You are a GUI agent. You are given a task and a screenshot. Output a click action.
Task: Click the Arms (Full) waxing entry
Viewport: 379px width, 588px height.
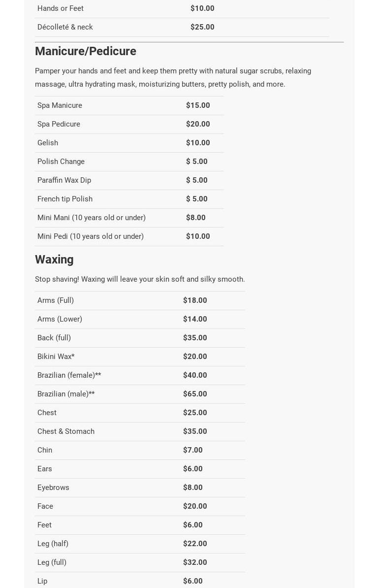click(56, 300)
